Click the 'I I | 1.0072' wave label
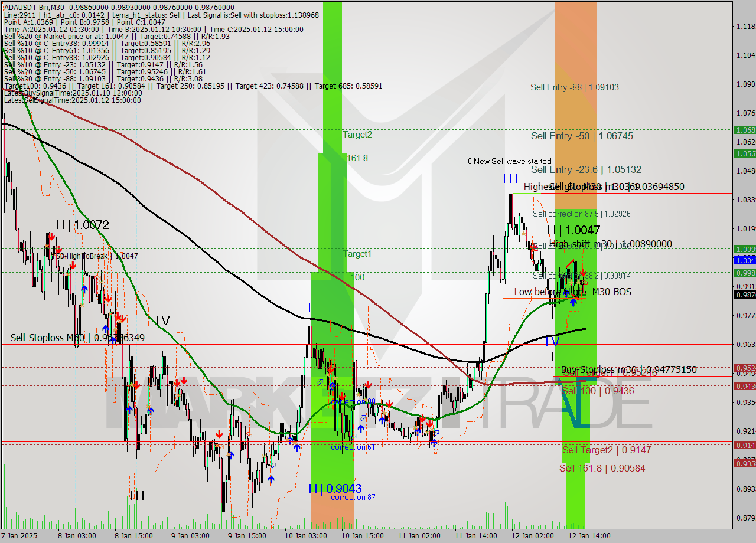 click(82, 224)
